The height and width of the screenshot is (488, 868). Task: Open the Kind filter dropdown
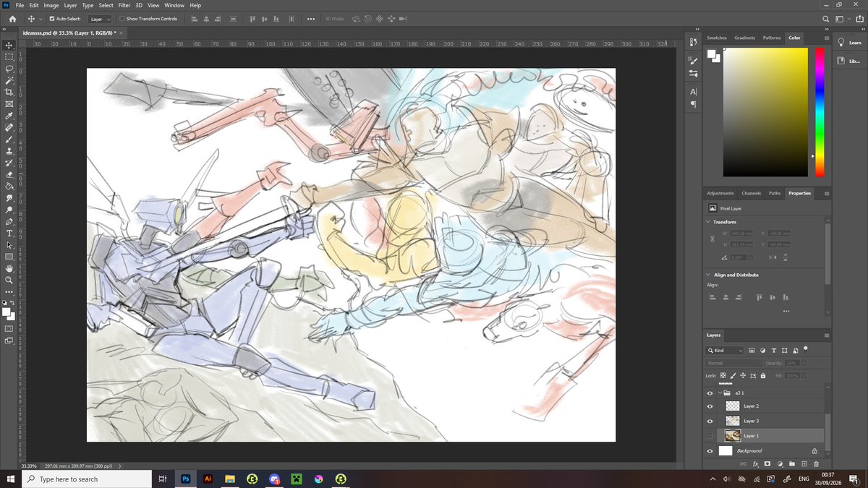(726, 351)
